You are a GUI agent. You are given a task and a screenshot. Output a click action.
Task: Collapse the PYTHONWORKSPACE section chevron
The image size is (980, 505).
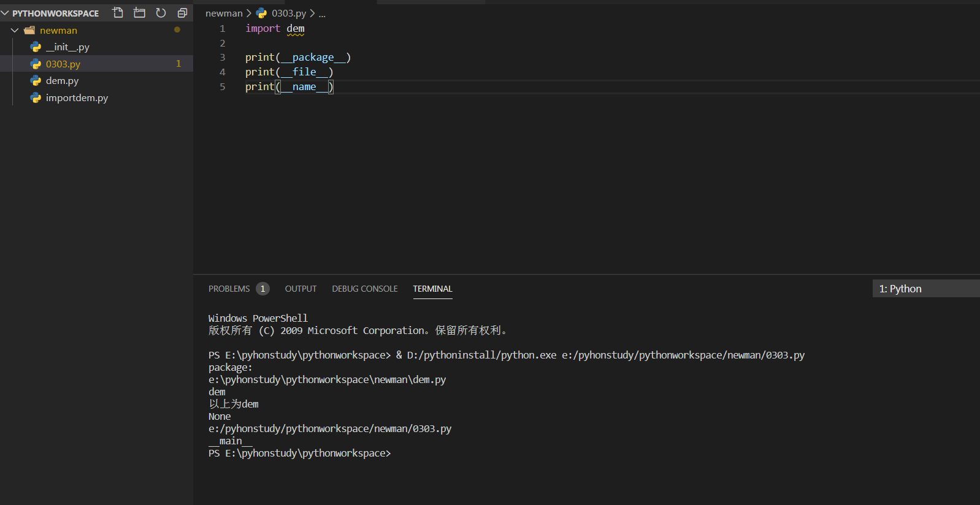tap(5, 13)
